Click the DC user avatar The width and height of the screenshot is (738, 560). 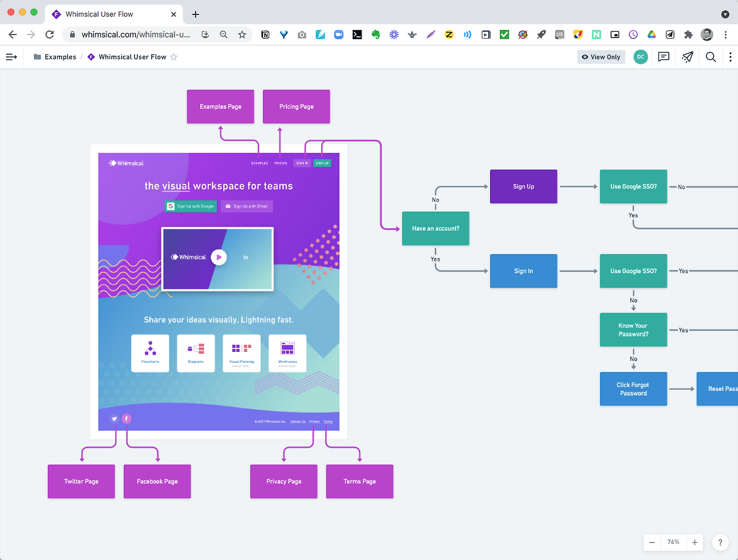click(x=641, y=57)
